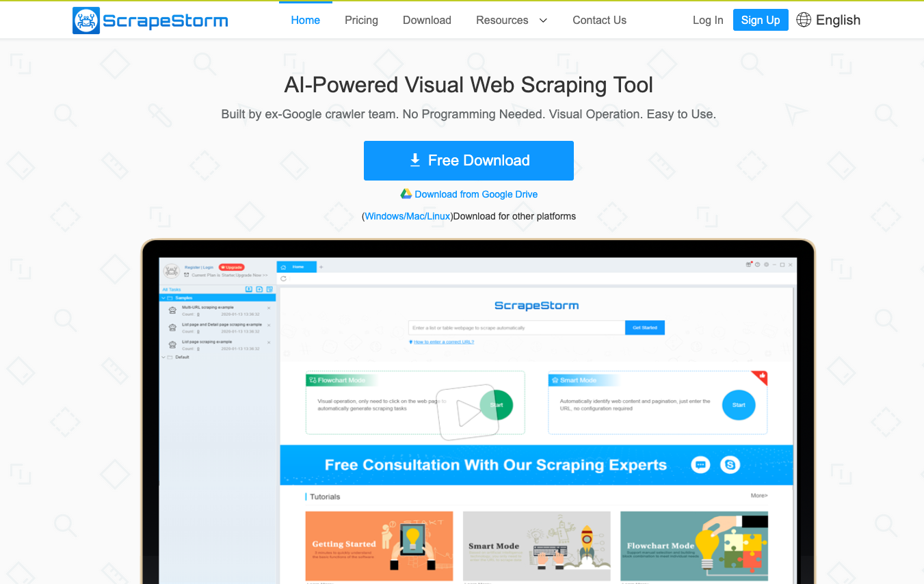This screenshot has height=584, width=924.
Task: Click the Google Drive icon
Action: 406,194
